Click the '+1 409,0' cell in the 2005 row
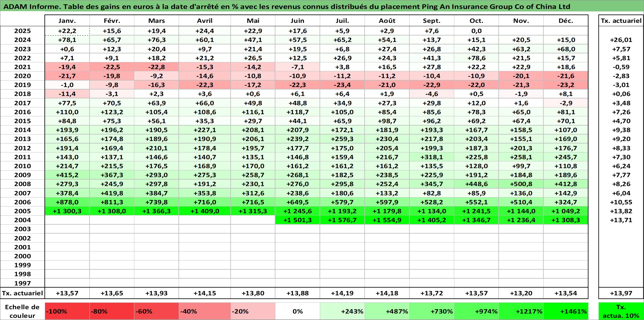644x320 pixels. coord(205,211)
